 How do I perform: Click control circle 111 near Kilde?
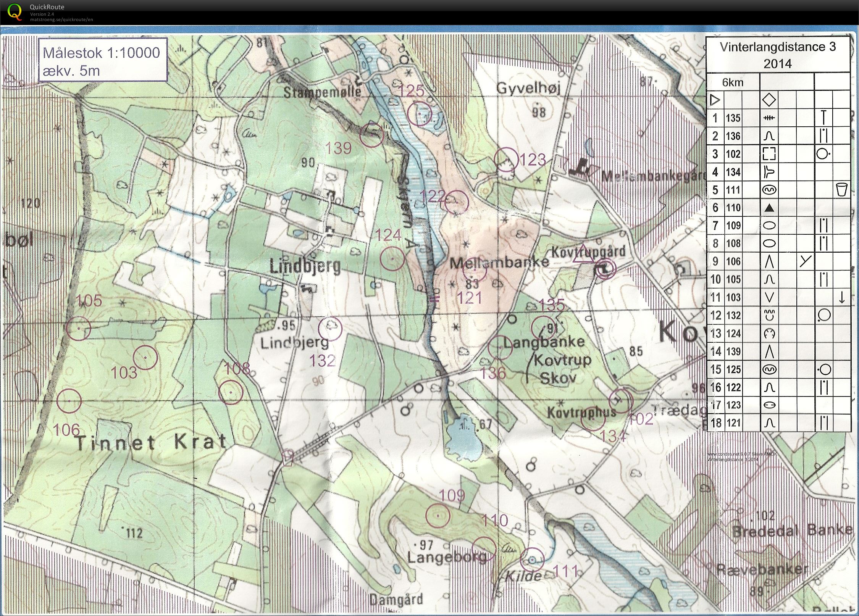point(532,560)
